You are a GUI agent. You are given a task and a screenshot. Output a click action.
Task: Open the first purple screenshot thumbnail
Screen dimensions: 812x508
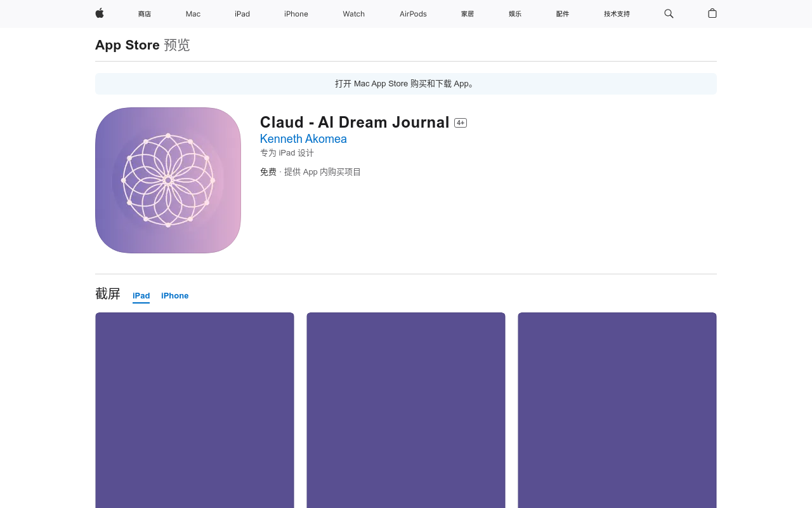(195, 410)
